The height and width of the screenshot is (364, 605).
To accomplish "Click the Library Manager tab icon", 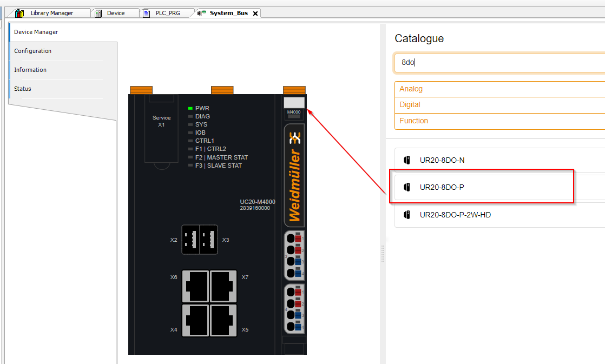I will coord(19,14).
